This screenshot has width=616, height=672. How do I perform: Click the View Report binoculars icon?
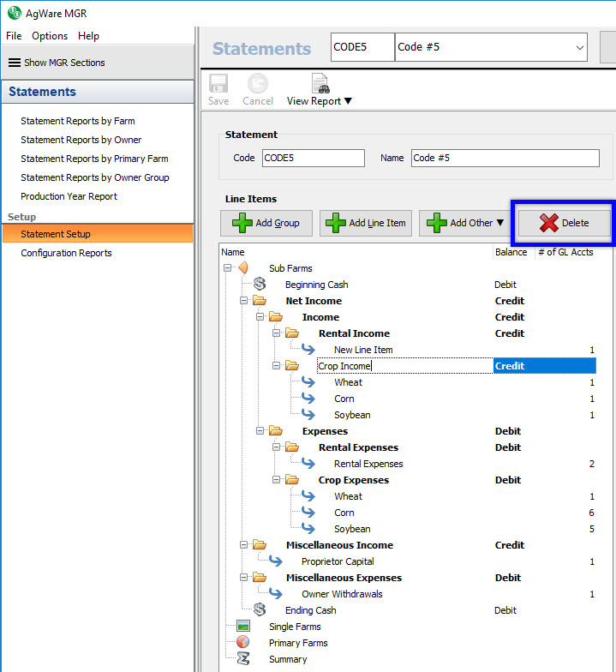coord(320,84)
